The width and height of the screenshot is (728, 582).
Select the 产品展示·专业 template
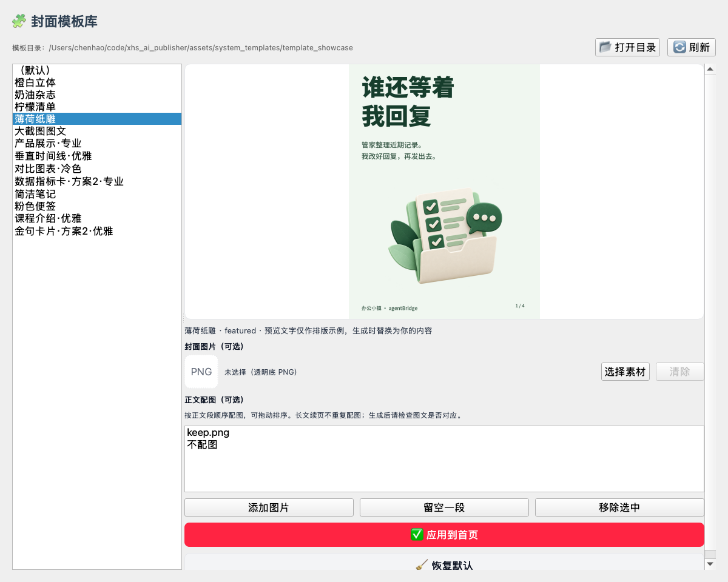click(97, 144)
